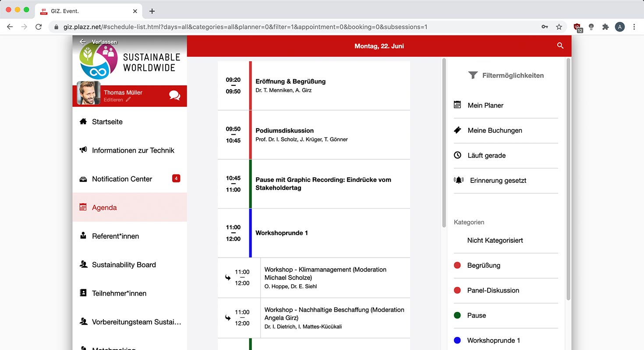This screenshot has width=644, height=350.
Task: Open the Notification Center menu item
Action: [x=130, y=179]
